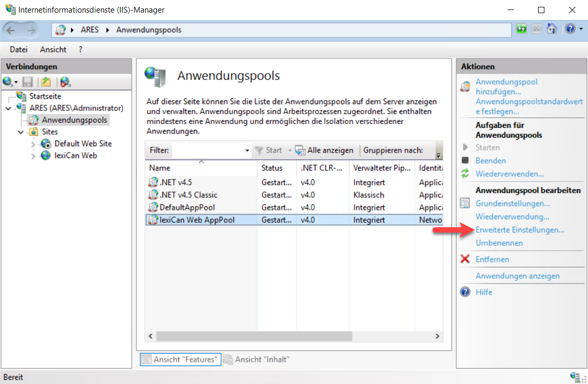Open the Datei menu
The image size is (588, 384).
point(18,49)
